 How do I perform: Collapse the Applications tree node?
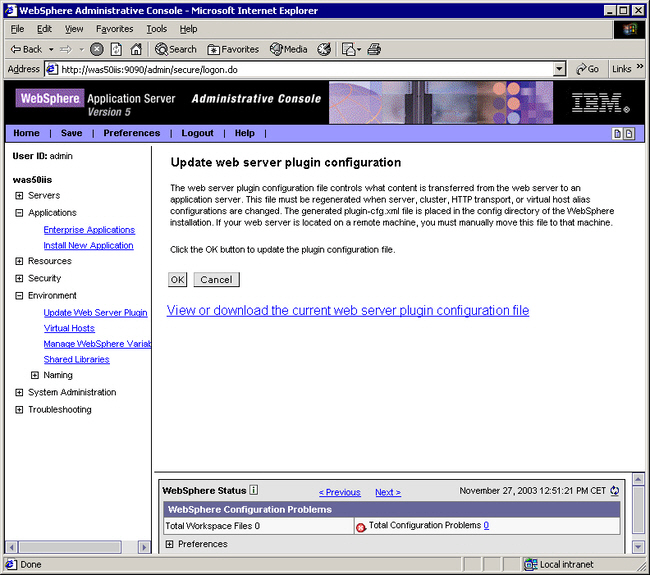(19, 213)
